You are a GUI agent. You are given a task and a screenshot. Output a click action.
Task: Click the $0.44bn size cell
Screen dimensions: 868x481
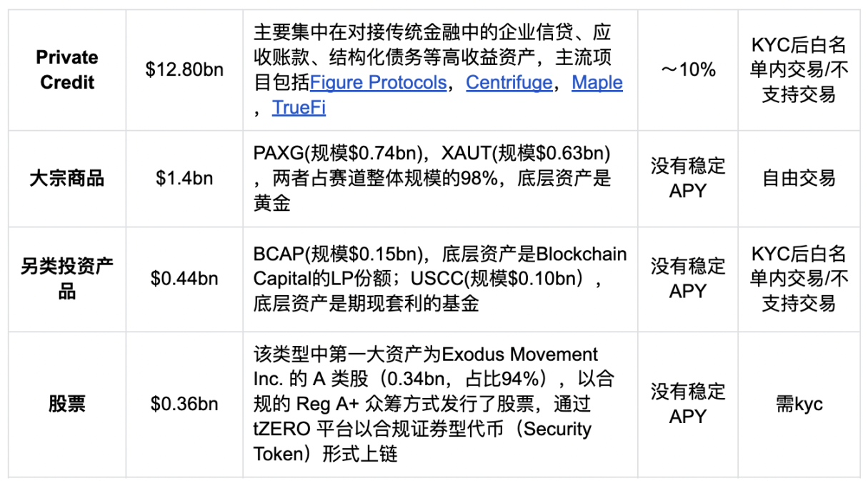tap(184, 279)
